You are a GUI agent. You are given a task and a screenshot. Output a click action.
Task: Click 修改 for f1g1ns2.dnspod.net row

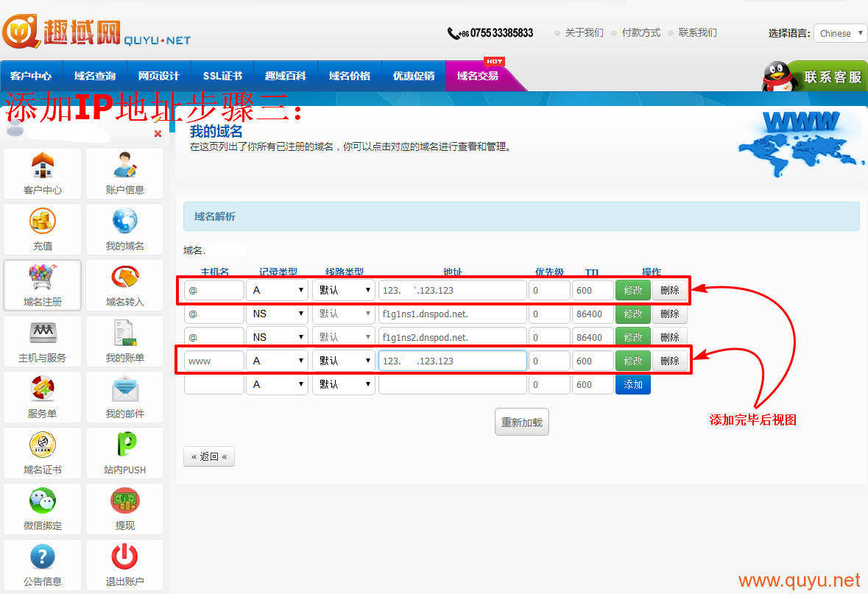pyautogui.click(x=632, y=337)
